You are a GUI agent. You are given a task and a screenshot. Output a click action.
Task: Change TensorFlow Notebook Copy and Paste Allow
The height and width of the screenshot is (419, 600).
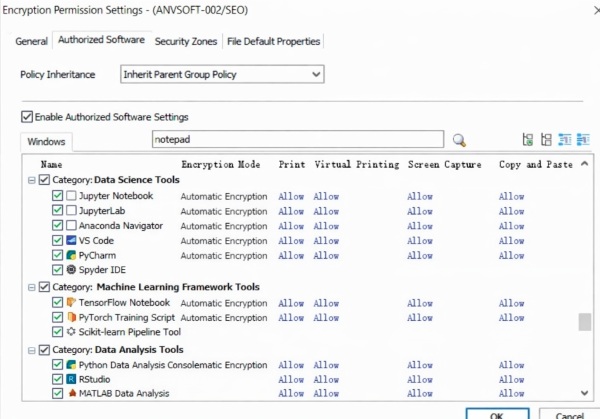click(x=512, y=303)
